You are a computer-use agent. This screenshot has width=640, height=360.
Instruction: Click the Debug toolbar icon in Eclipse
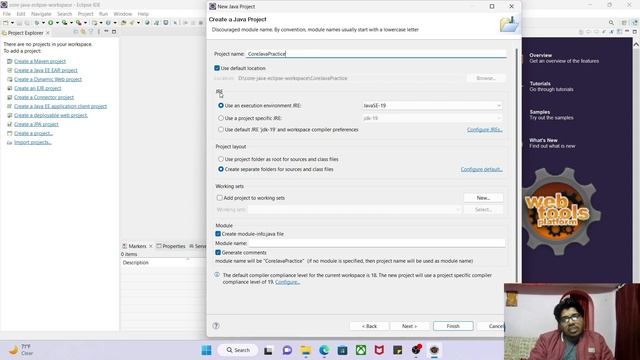pos(37,23)
